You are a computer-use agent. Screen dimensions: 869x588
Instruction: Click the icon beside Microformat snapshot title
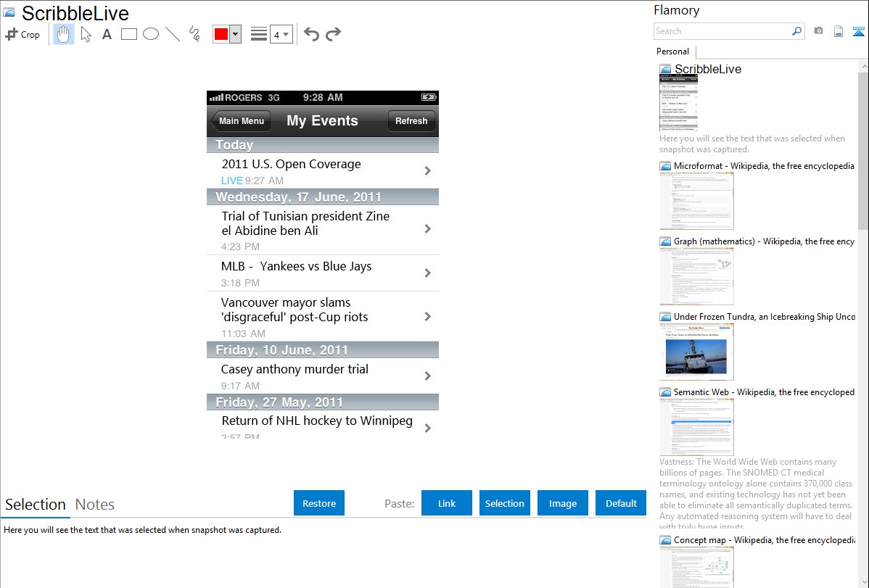[665, 166]
